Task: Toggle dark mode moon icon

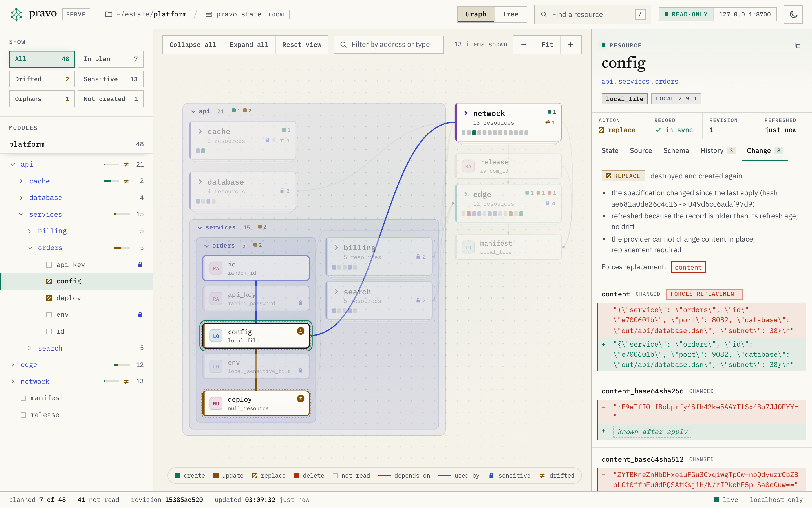Action: [793, 14]
